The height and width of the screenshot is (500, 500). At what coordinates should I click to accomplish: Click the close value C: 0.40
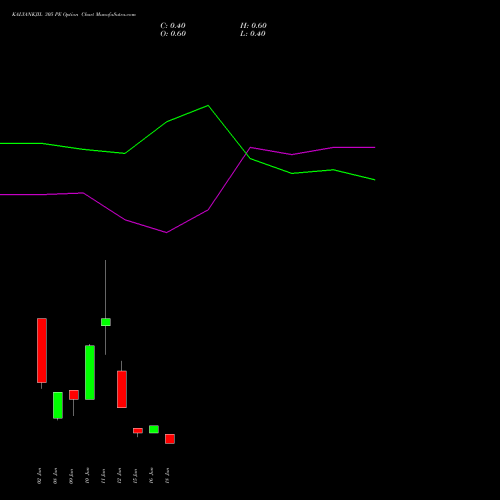(173, 26)
